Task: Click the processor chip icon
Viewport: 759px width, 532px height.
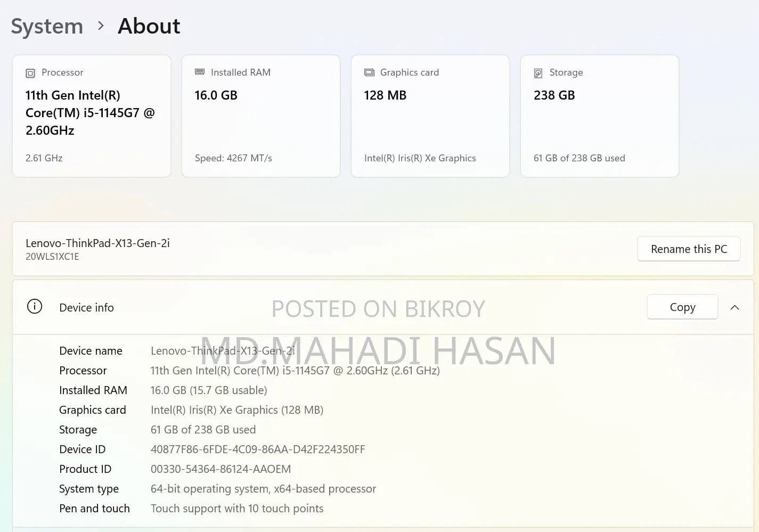Action: point(30,73)
